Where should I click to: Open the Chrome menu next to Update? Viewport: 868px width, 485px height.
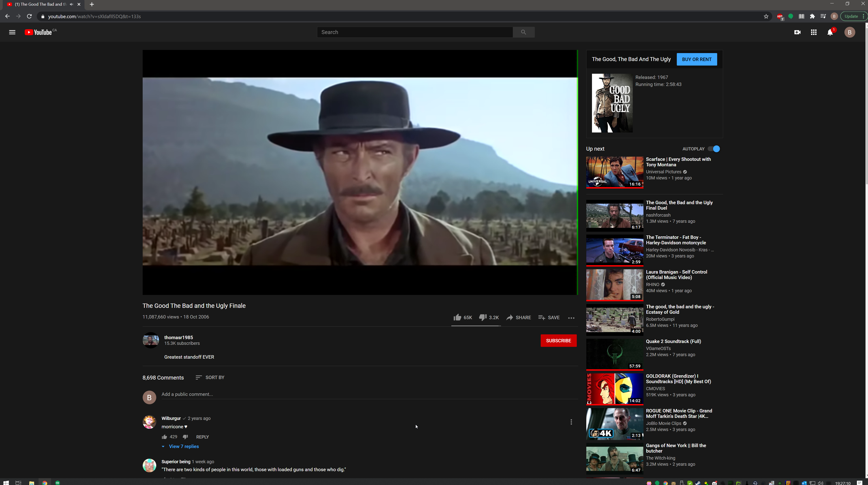pyautogui.click(x=863, y=16)
